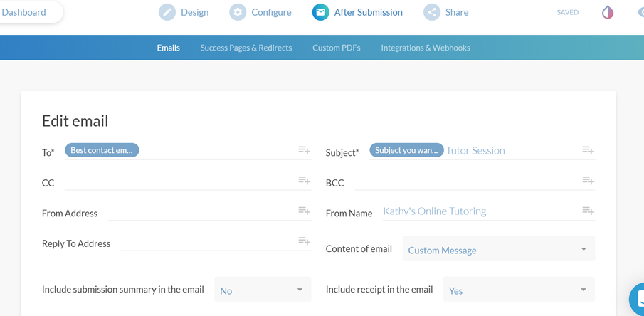The height and width of the screenshot is (316, 644).
Task: Open Include submission summary dropdown
Action: [x=263, y=289]
